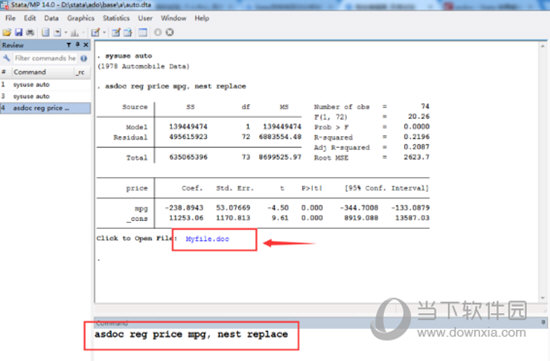Open the Data menu

[x=51, y=18]
